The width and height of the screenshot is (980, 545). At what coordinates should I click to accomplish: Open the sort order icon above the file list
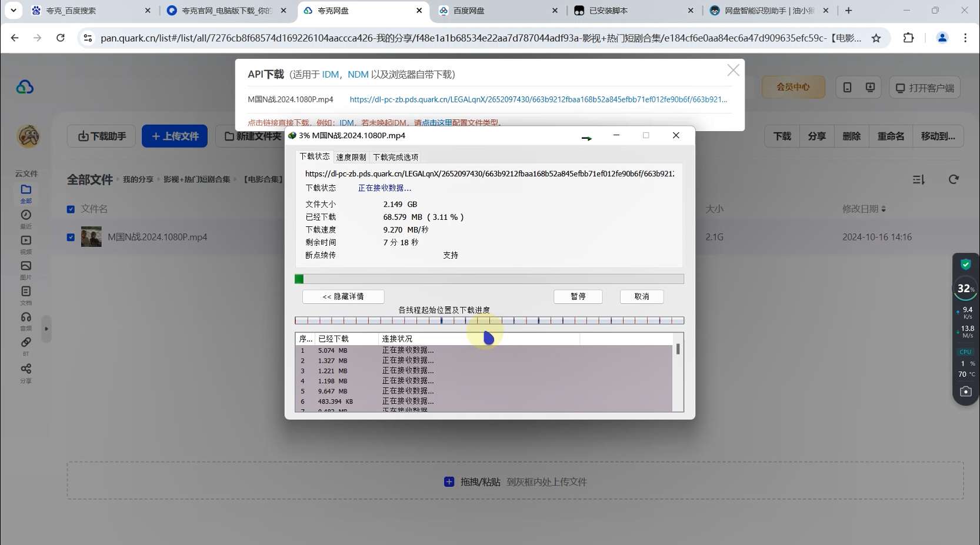918,179
